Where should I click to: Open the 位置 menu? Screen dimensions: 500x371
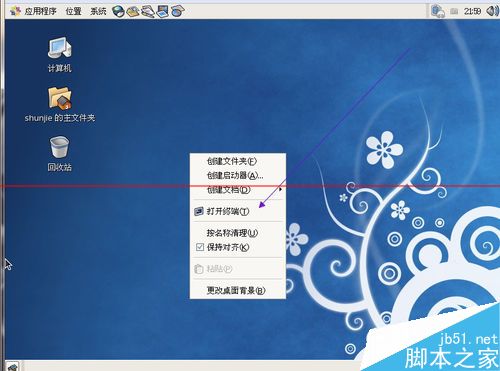tap(73, 11)
